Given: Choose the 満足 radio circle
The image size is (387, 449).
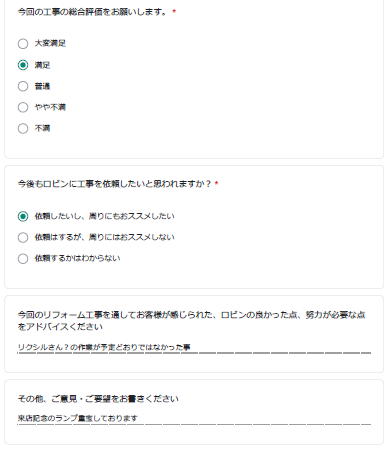Looking at the screenshot, I should (23, 65).
